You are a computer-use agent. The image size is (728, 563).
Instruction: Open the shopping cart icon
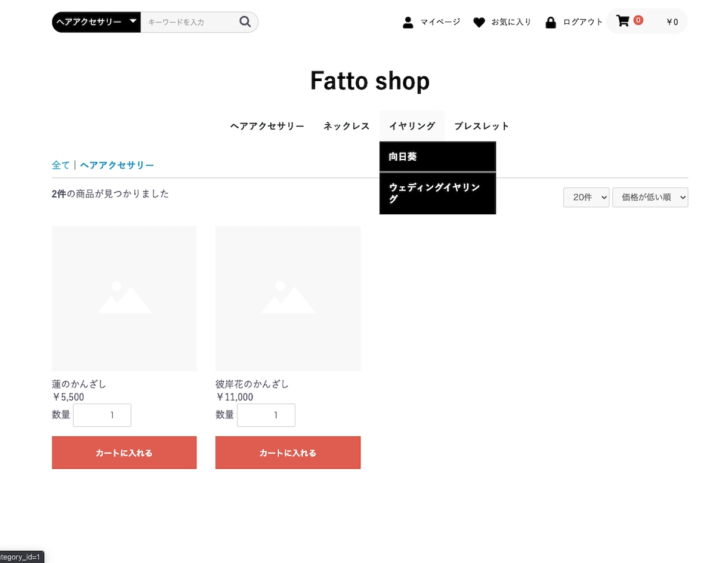click(622, 21)
